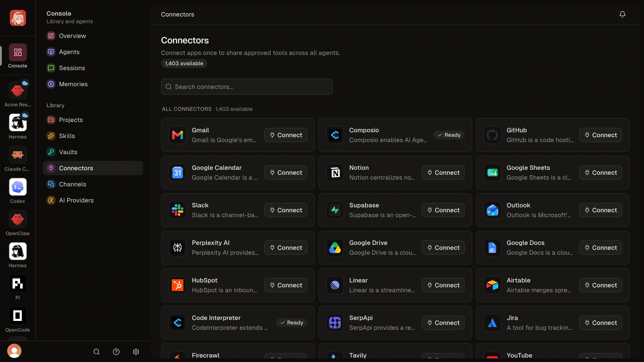Viewport: 644px width, 362px height.
Task: Click the GitHub logo icon
Action: pos(492,135)
